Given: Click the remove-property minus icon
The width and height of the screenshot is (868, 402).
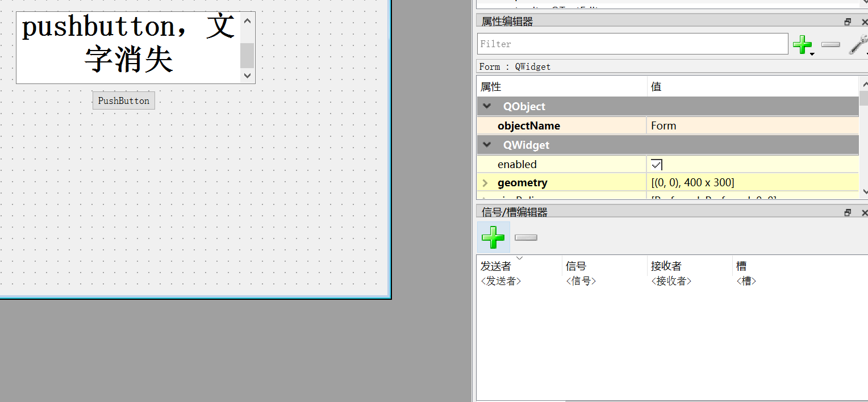Looking at the screenshot, I should pyautogui.click(x=830, y=44).
